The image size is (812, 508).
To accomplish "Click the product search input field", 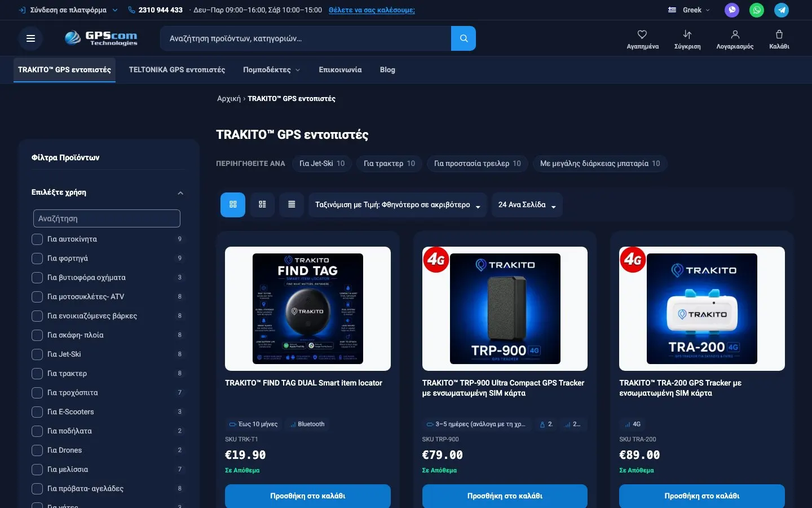I will pos(306,38).
